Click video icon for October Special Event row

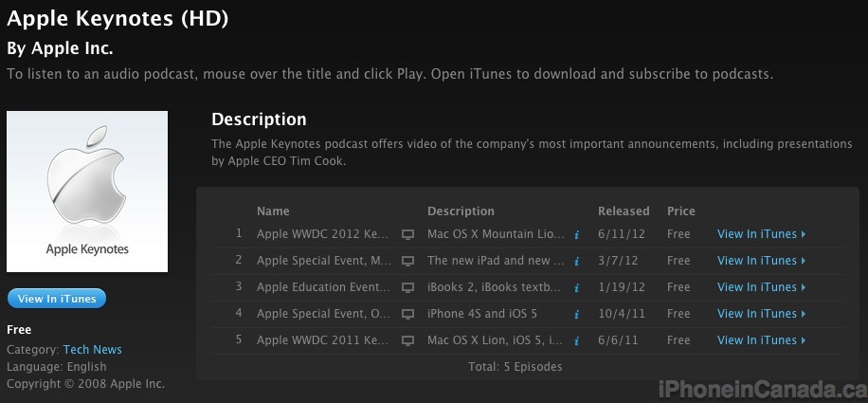407,315
